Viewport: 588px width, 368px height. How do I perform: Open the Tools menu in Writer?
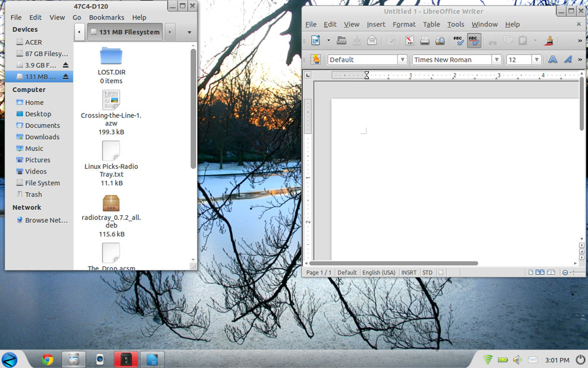tap(456, 24)
